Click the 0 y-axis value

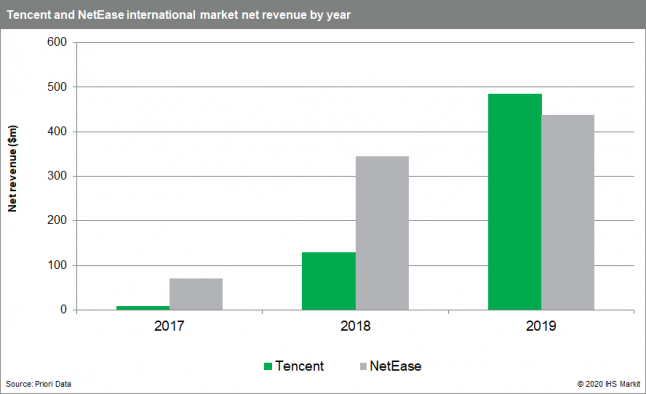point(63,310)
